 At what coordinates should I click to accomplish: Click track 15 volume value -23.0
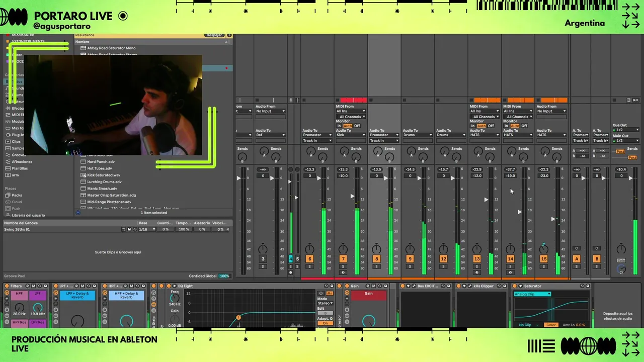pyautogui.click(x=544, y=176)
